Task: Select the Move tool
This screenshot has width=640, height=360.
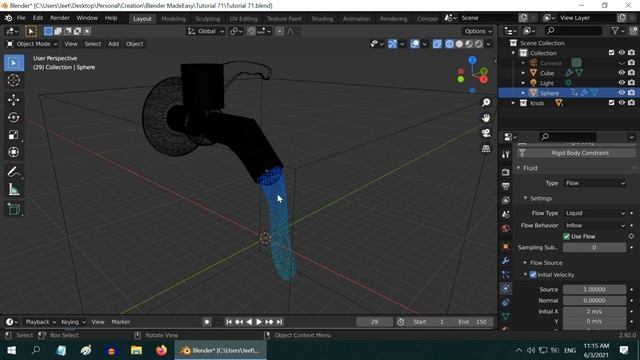Action: point(13,100)
